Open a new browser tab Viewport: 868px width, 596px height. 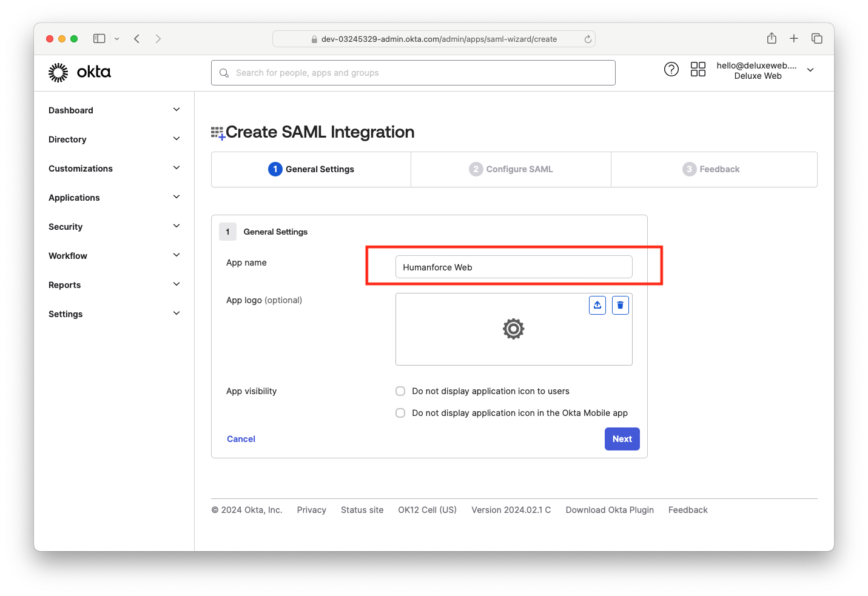793,39
